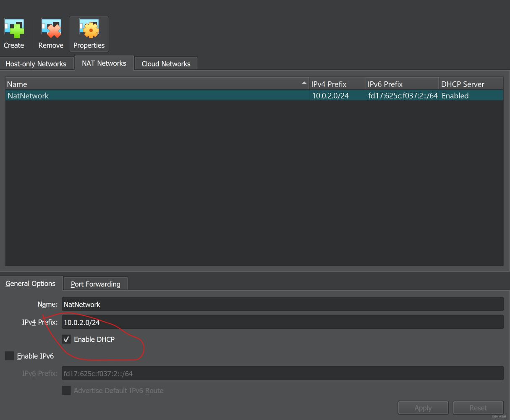
Task: Click the Create network icon
Action: pyautogui.click(x=14, y=29)
